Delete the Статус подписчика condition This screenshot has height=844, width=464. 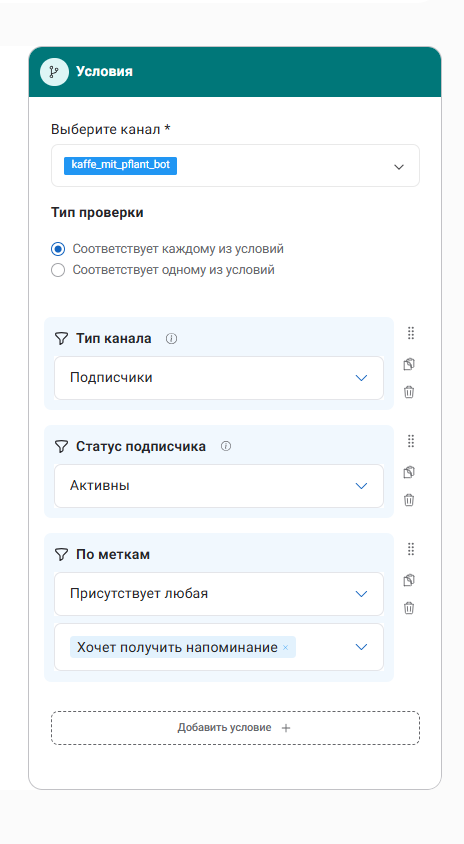click(x=409, y=500)
